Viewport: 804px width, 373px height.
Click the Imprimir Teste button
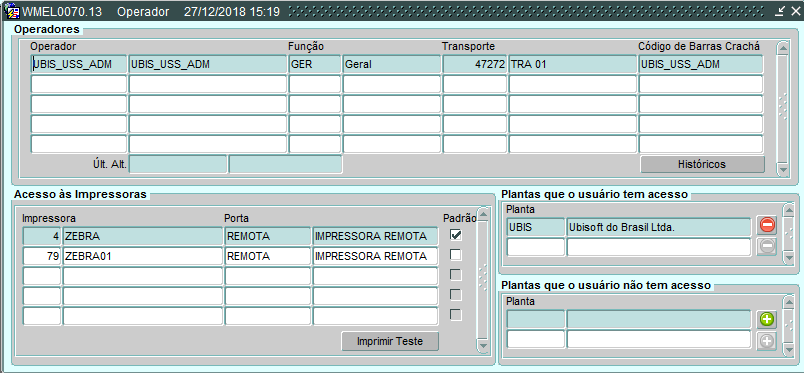tap(390, 341)
